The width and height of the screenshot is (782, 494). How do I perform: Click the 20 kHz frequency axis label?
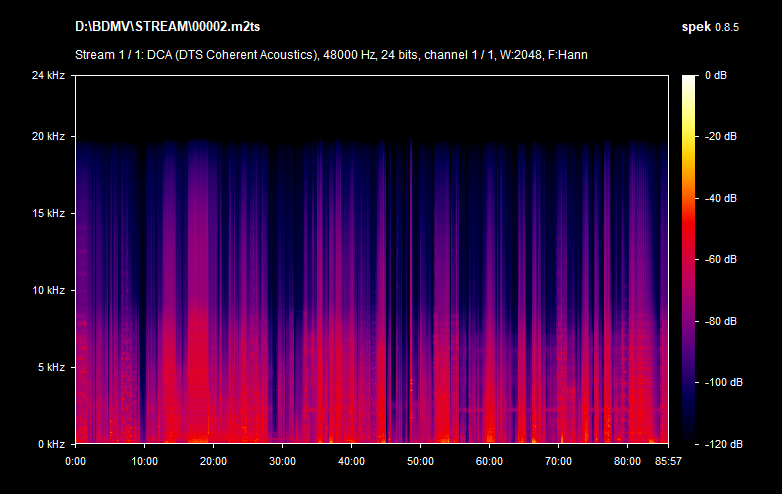tap(49, 136)
